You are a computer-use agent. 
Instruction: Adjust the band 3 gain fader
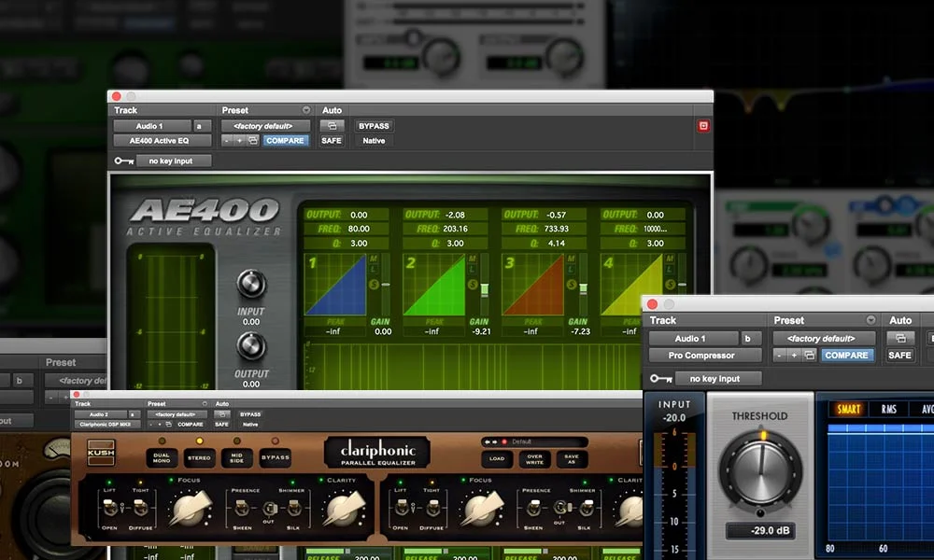(583, 288)
